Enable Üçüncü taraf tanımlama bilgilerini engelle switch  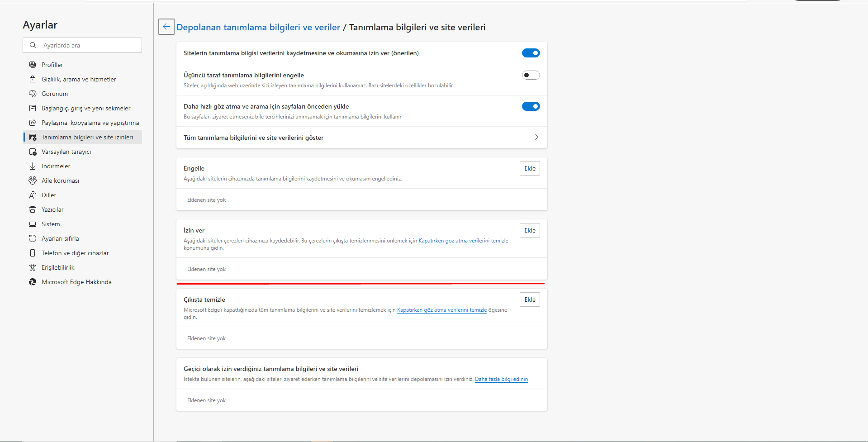coord(531,75)
